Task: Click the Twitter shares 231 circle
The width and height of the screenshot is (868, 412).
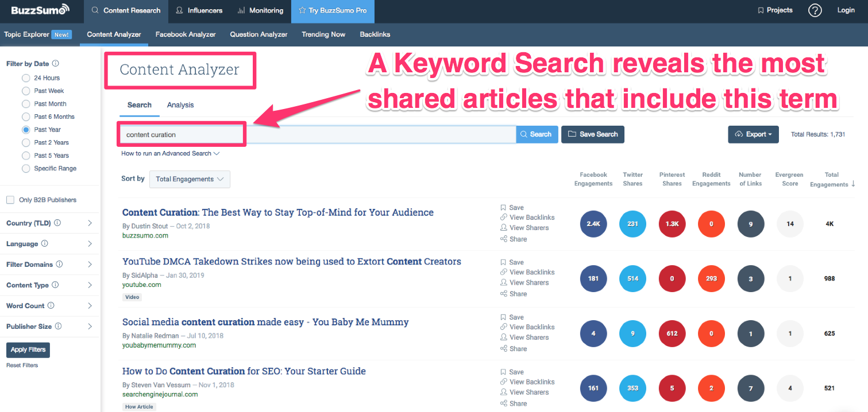Action: 632,224
